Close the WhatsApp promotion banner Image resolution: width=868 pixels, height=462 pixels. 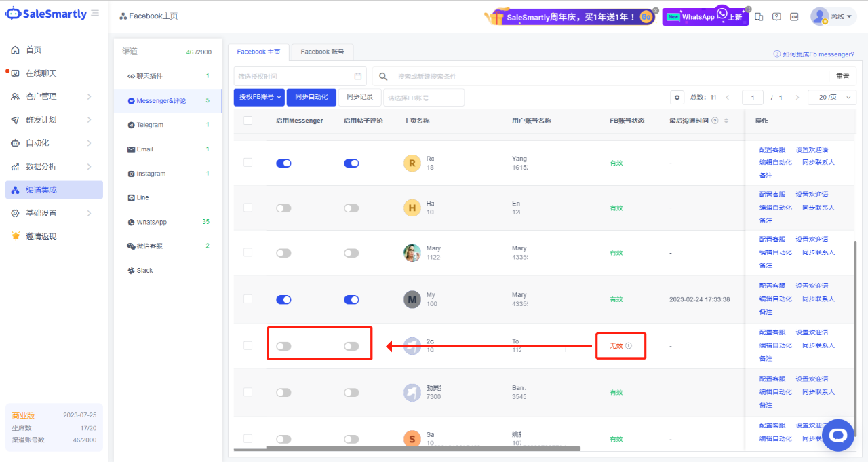748,9
